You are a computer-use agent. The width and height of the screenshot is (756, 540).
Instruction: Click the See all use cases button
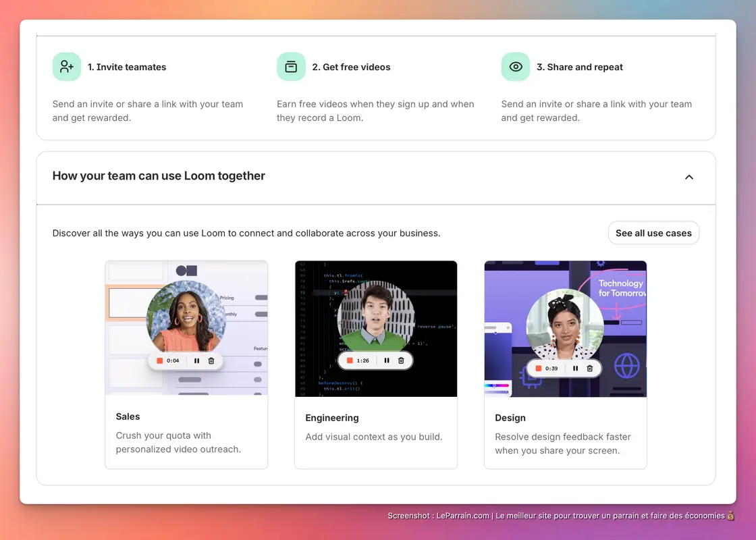(653, 233)
